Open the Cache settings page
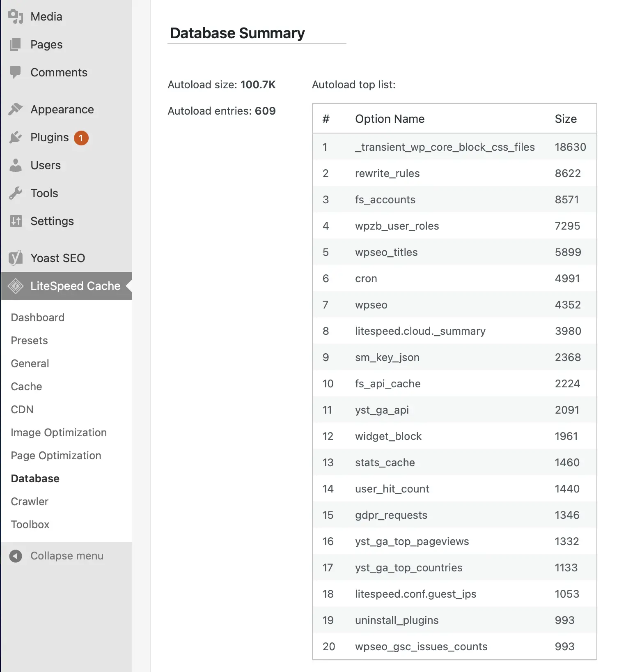The image size is (642, 672). point(26,386)
